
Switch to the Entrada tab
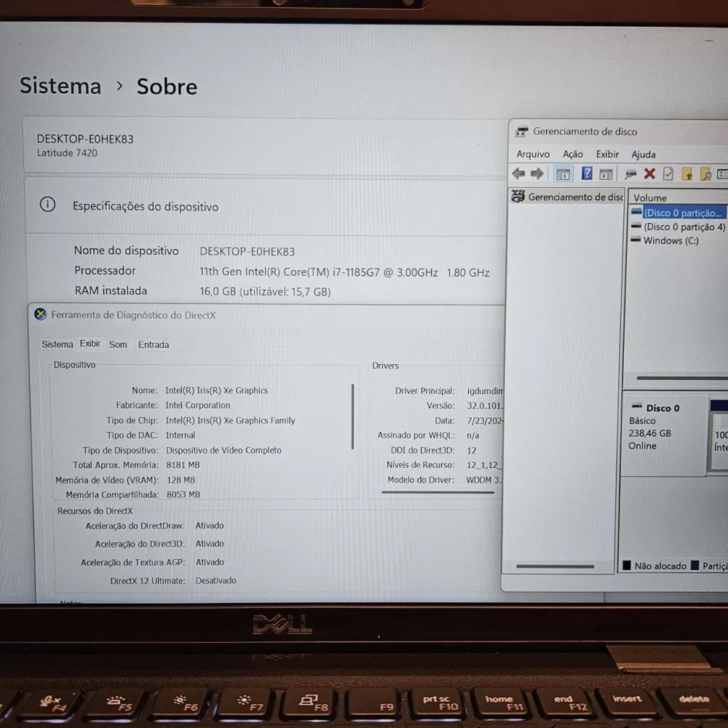tap(154, 344)
